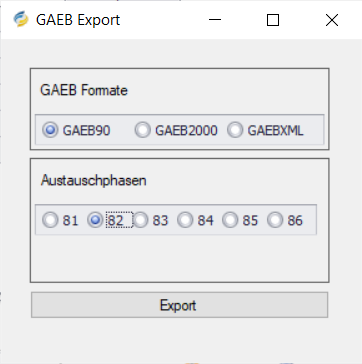Choose exchange phase 83

(151, 220)
